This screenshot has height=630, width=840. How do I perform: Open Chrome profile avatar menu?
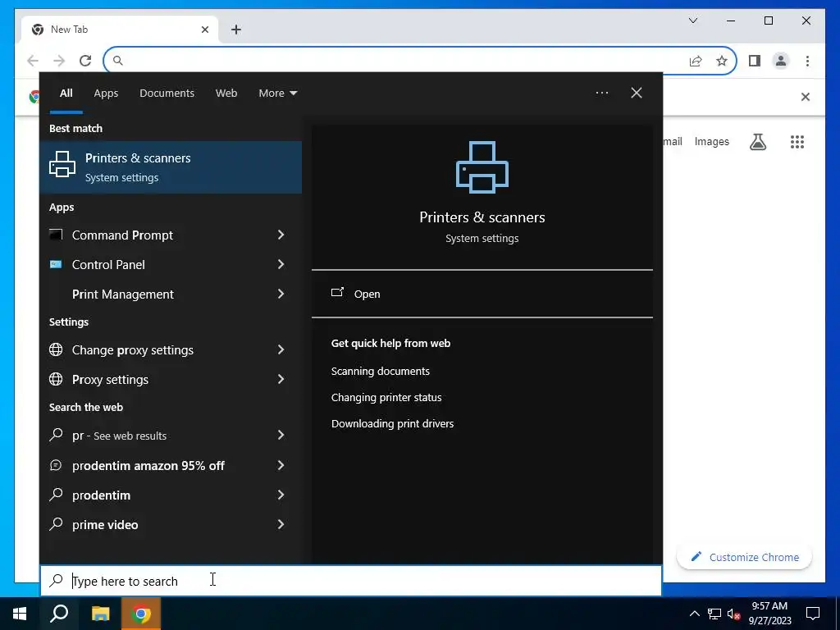pos(781,61)
